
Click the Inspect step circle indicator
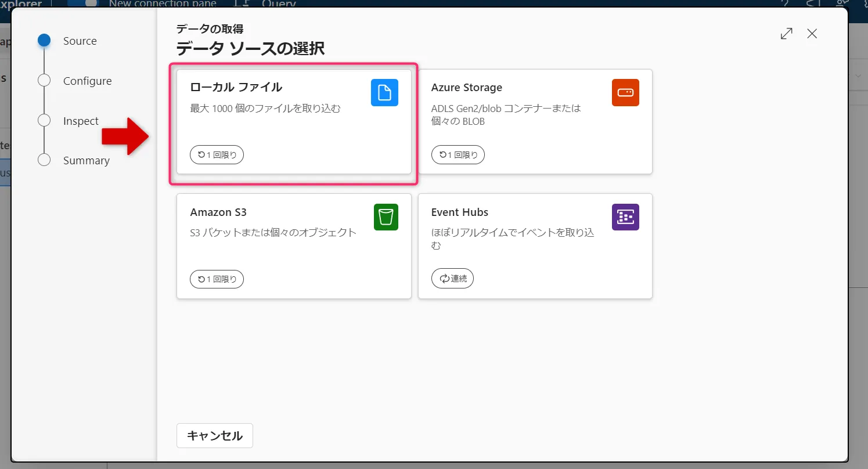pos(44,120)
